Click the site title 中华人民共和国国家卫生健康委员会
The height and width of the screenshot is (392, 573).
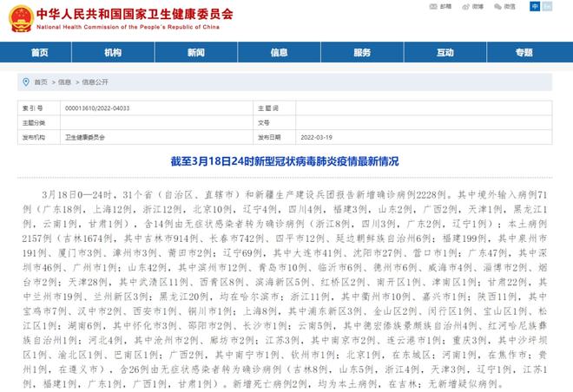pyautogui.click(x=135, y=14)
